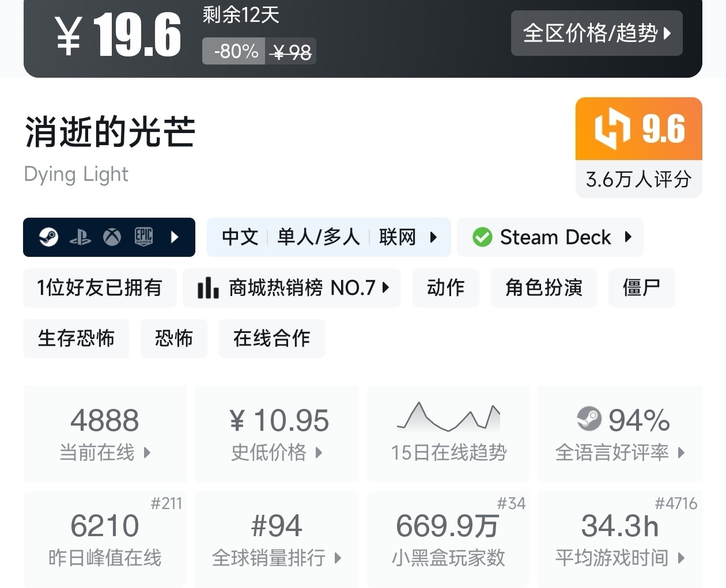Expand the platform list arrow

point(175,237)
